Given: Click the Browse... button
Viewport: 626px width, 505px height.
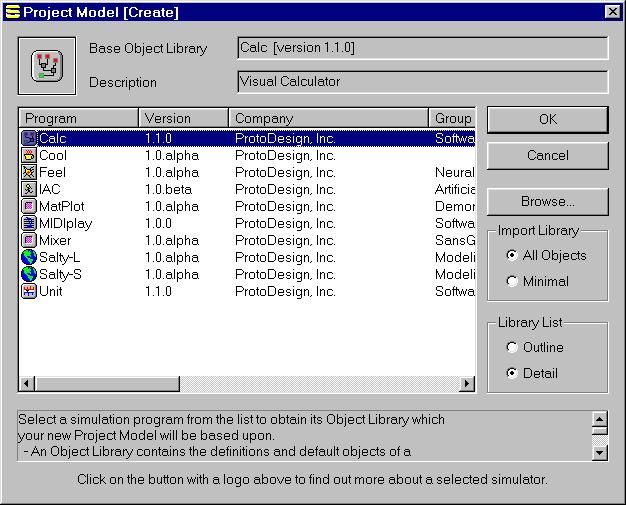Looking at the screenshot, I should point(547,202).
